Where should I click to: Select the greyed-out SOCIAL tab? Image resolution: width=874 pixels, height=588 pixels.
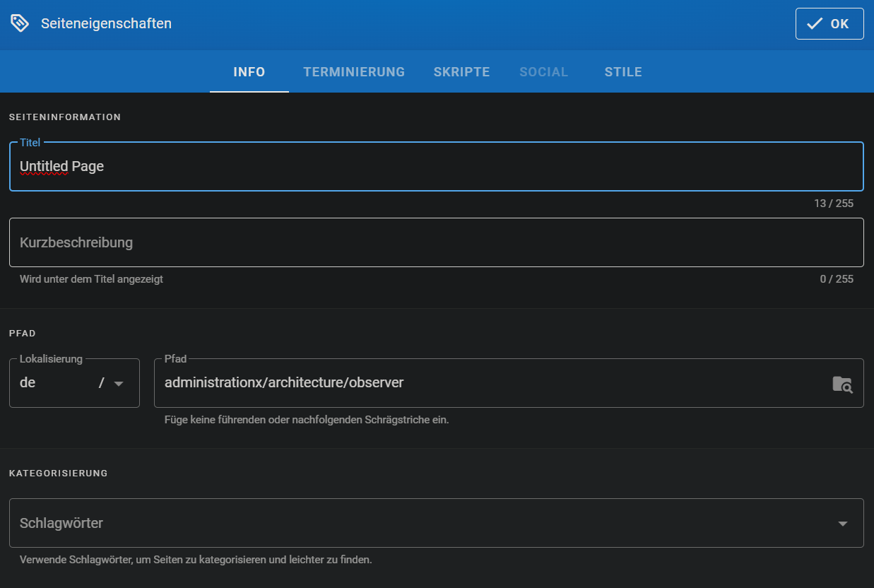(543, 72)
